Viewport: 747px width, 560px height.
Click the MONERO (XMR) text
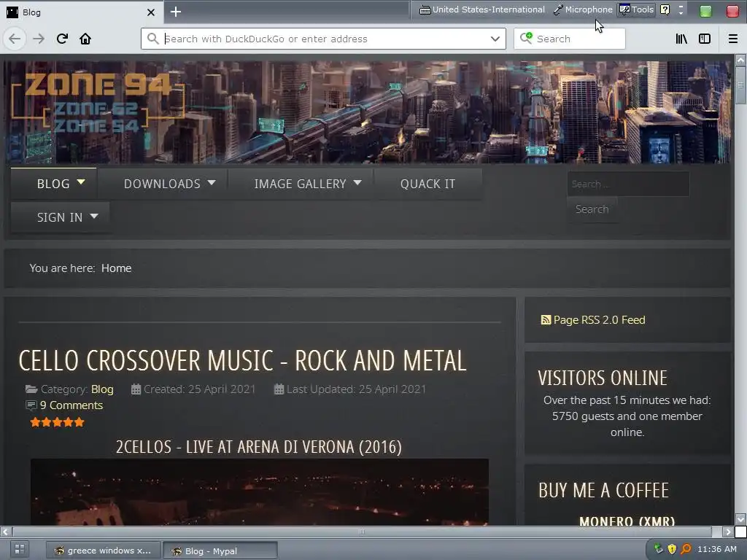point(627,521)
